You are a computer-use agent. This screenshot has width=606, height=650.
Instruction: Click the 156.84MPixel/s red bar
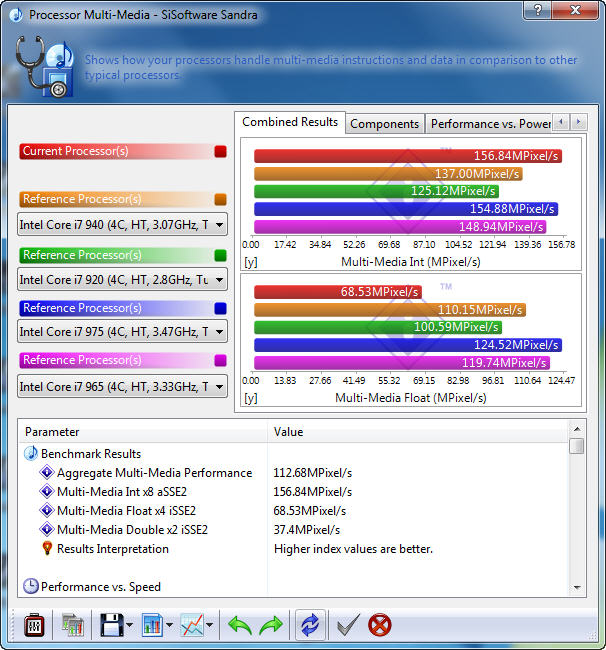tap(408, 156)
